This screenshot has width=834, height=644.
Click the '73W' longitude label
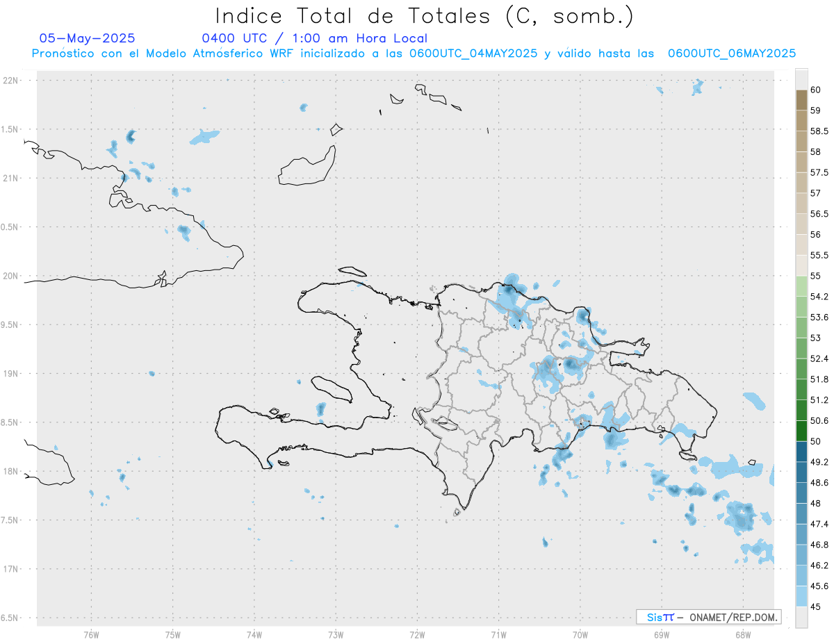point(336,634)
